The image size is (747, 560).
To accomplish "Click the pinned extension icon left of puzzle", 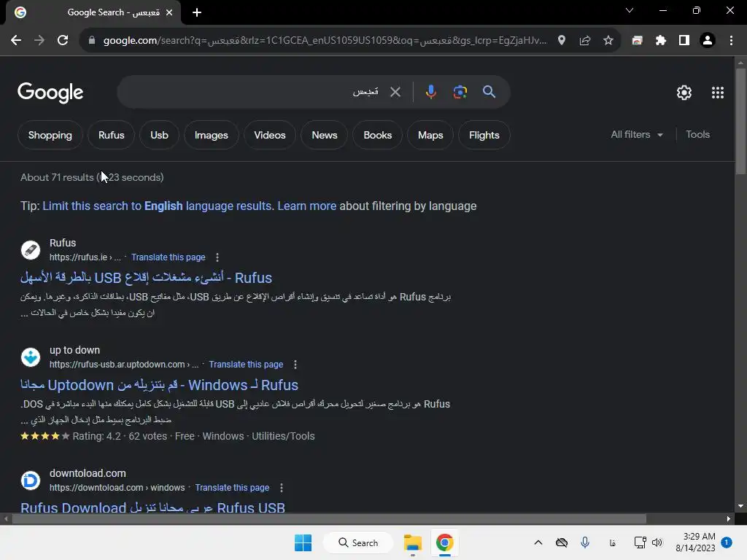I will click(x=638, y=41).
